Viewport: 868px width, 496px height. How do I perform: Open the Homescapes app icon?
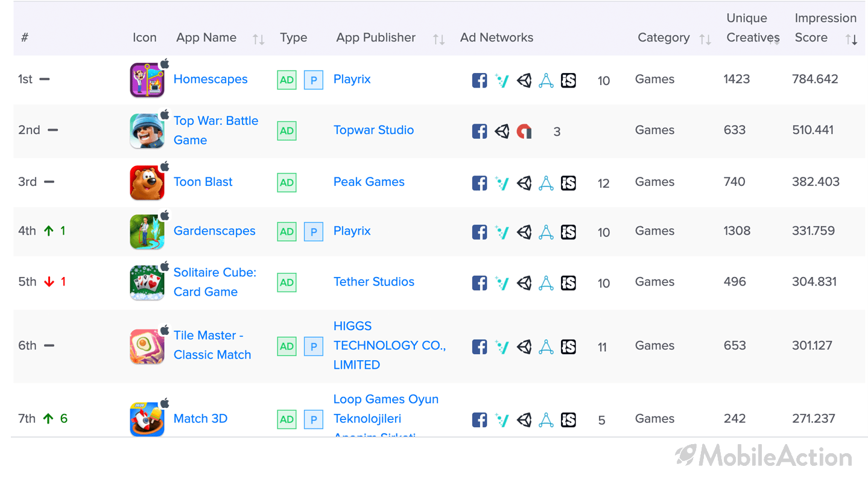pyautogui.click(x=147, y=80)
